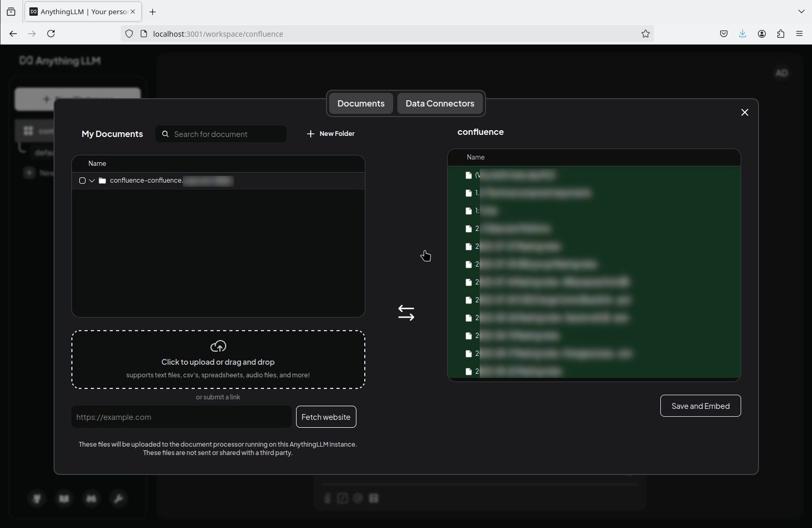The image size is (812, 528).
Task: Go forward to the next page
Action: click(x=32, y=34)
